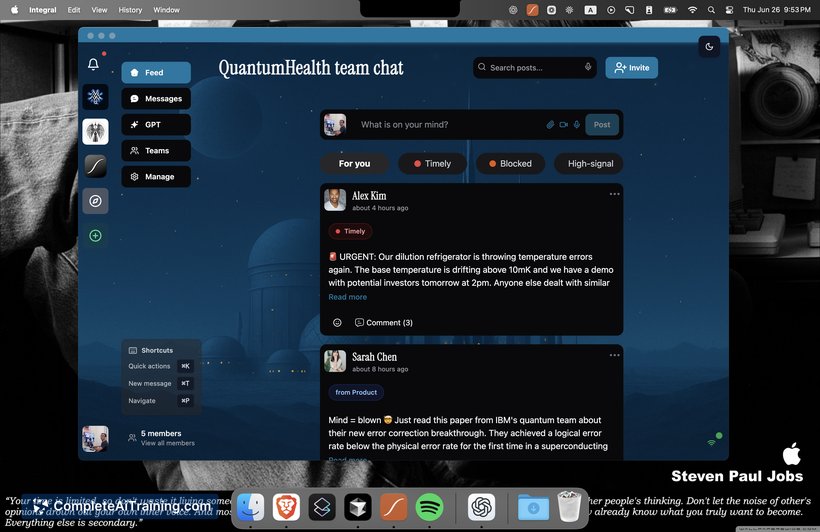Click the Wi-Fi icon in menu bar
This screenshot has width=820, height=532.
coord(692,9)
